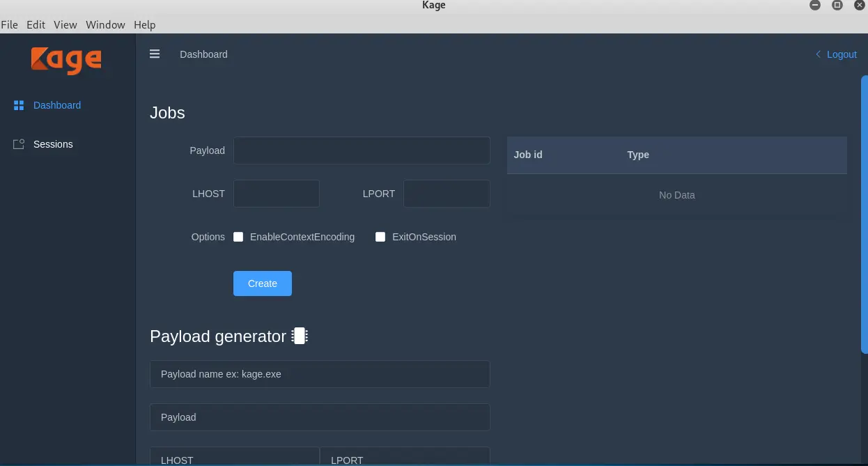Image resolution: width=868 pixels, height=466 pixels.
Task: Click the vertical page scrollbar
Action: pyautogui.click(x=865, y=216)
